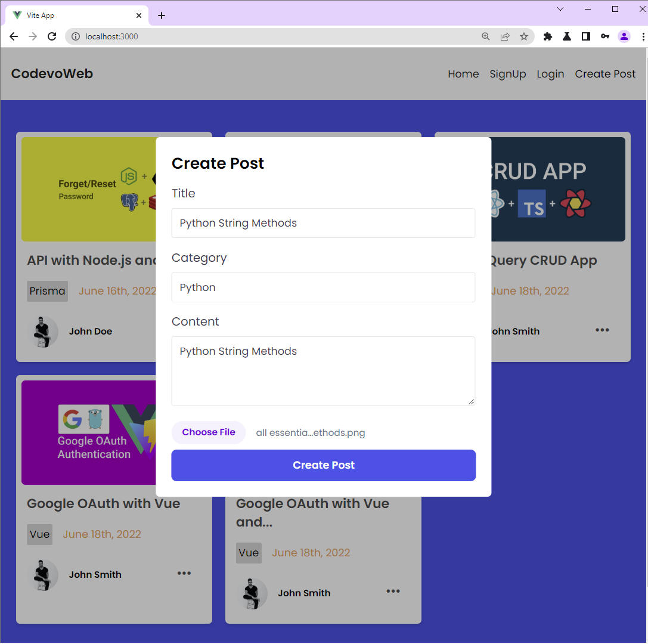Click inside the Title input field
Viewport: 648px width, 644px height.
tap(323, 223)
